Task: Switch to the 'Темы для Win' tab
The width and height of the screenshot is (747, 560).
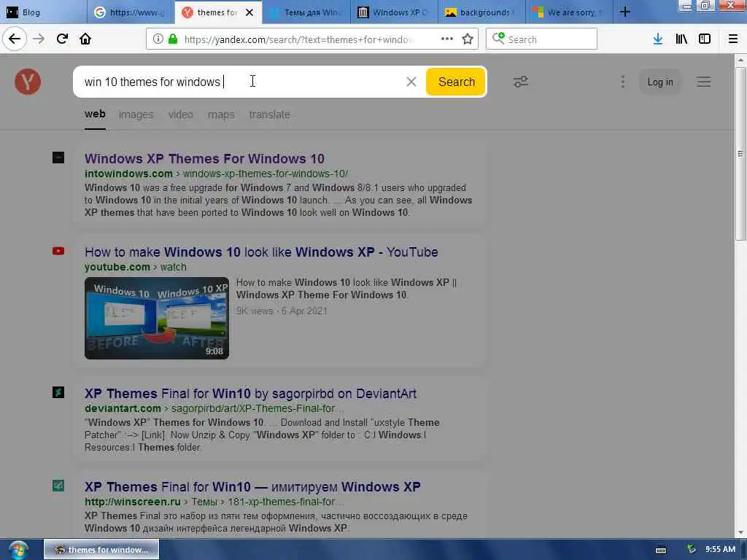Action: 306,12
